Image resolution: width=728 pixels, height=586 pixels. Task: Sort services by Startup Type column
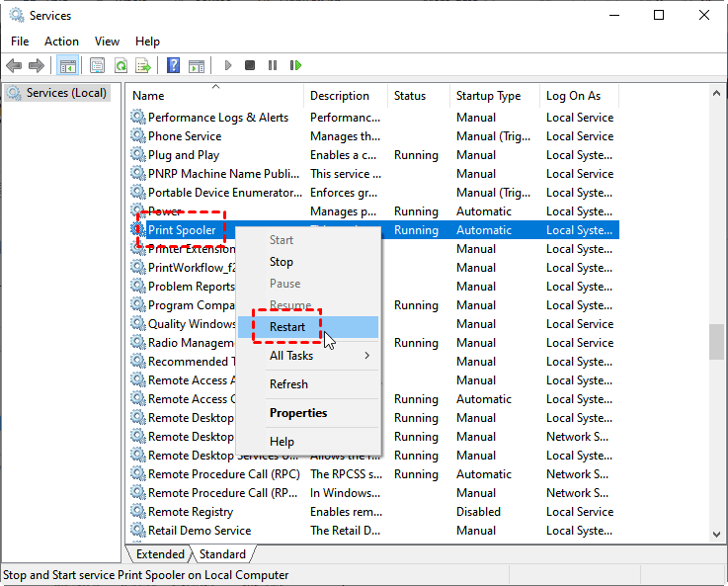coord(488,96)
